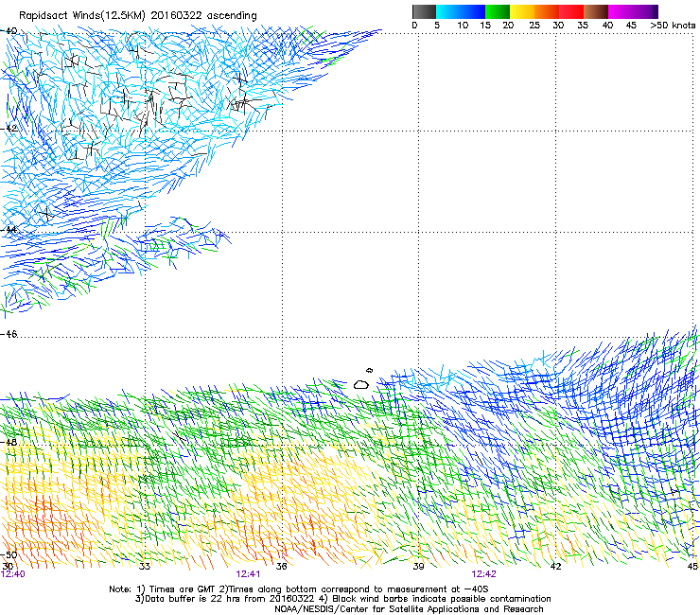700x615 pixels.
Task: Click the legend label 25
Action: click(x=534, y=26)
